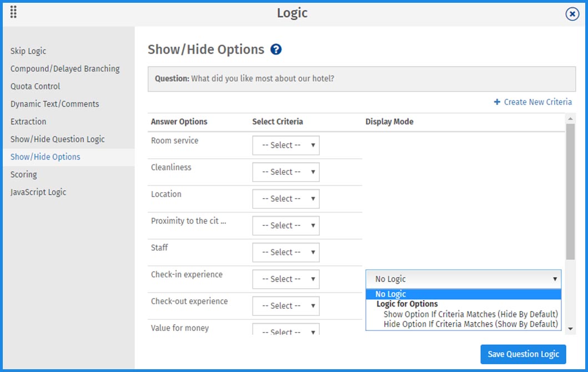Click Create New Criteria link
The image size is (588, 372).
[x=532, y=102]
